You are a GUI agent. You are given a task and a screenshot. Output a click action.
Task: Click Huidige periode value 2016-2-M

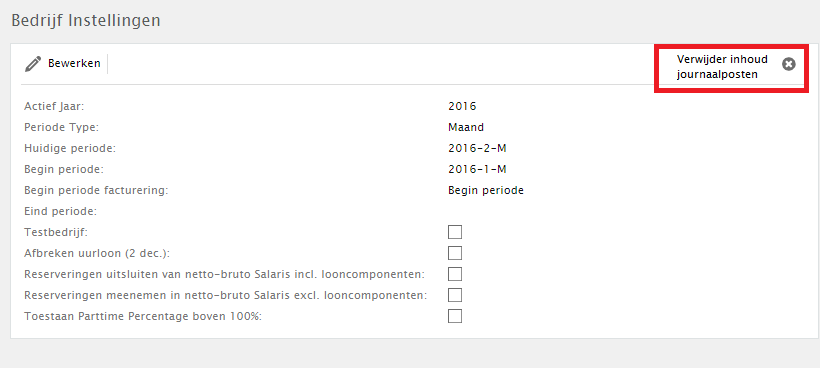477,148
